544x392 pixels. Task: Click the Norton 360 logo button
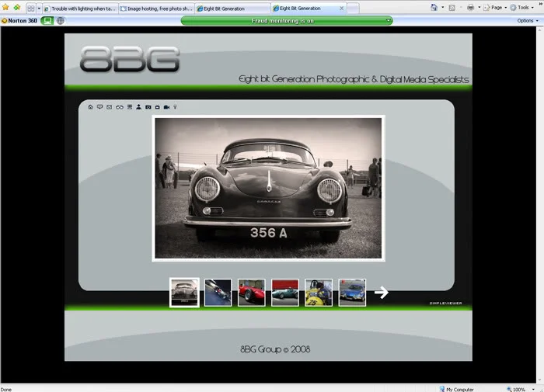pyautogui.click(x=19, y=21)
